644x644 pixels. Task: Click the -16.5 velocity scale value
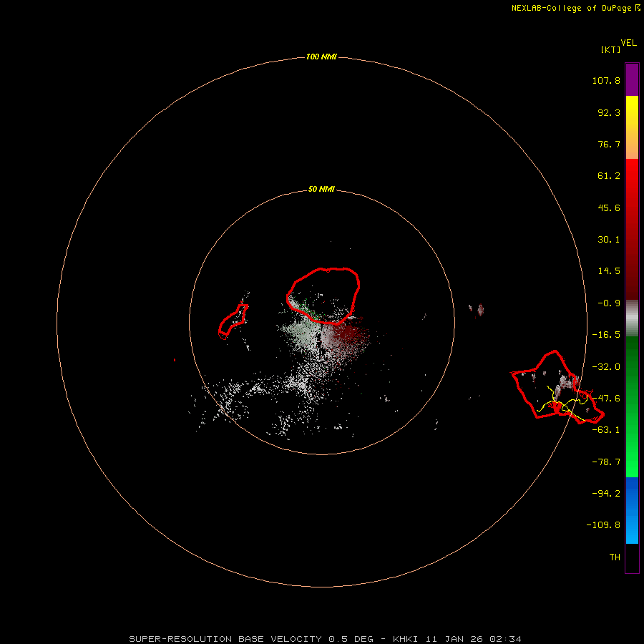tap(606, 335)
